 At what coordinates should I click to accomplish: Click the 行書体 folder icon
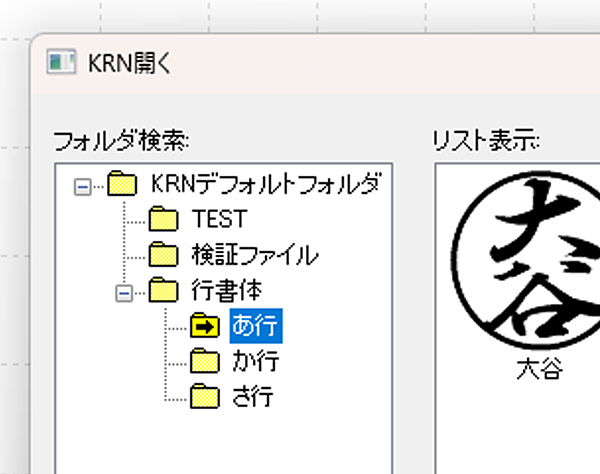coord(163,290)
